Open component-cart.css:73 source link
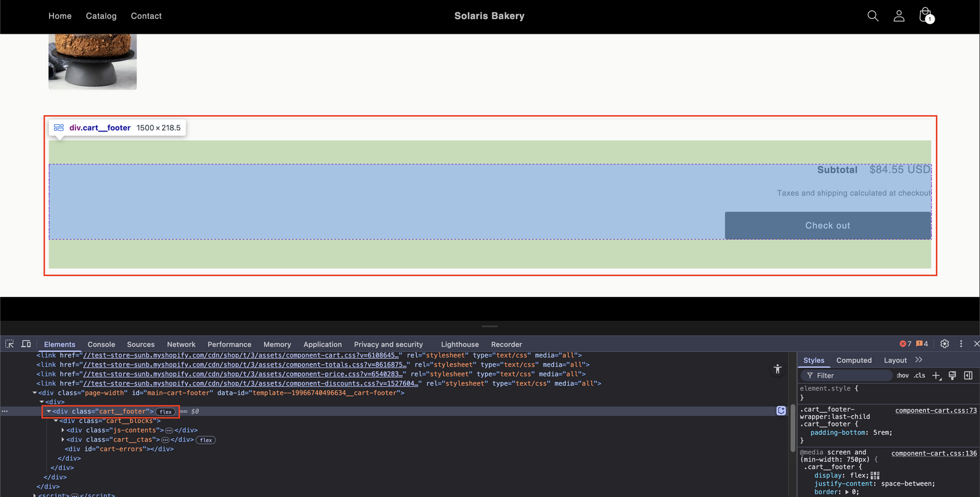980x497 pixels. [x=936, y=411]
